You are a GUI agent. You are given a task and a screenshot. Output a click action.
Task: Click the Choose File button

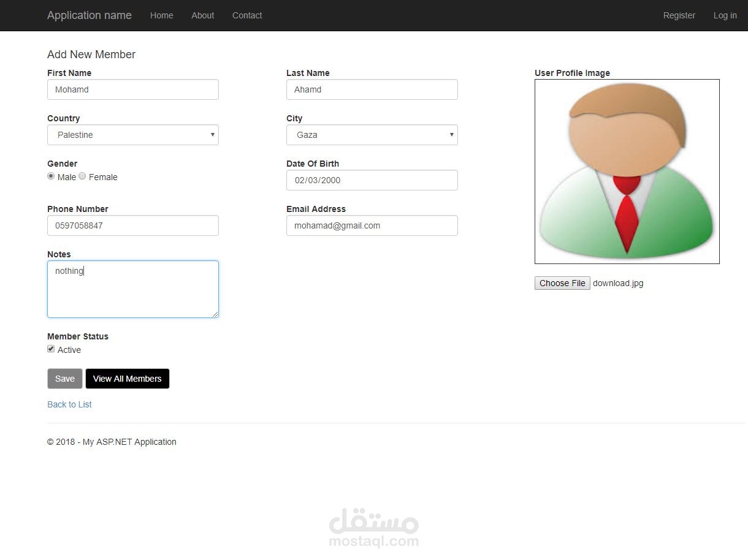tap(562, 283)
